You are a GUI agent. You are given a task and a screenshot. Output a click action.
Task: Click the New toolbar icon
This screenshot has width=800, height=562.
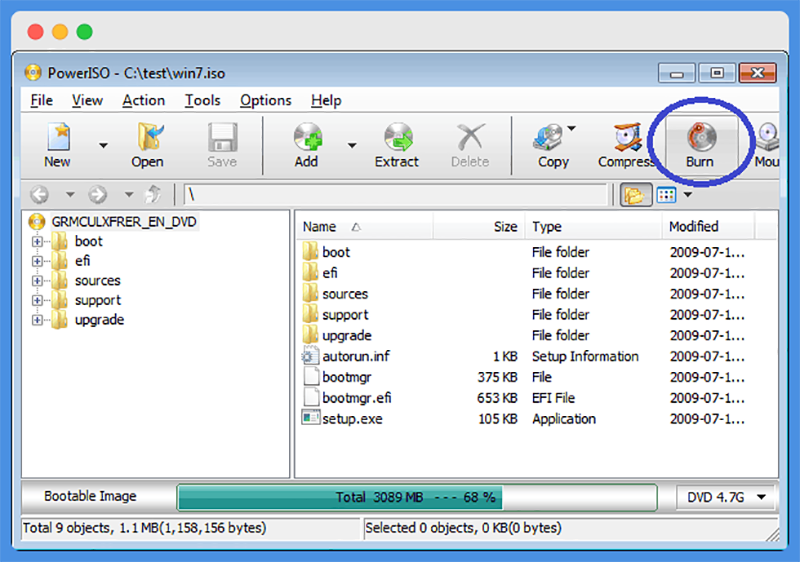point(58,137)
